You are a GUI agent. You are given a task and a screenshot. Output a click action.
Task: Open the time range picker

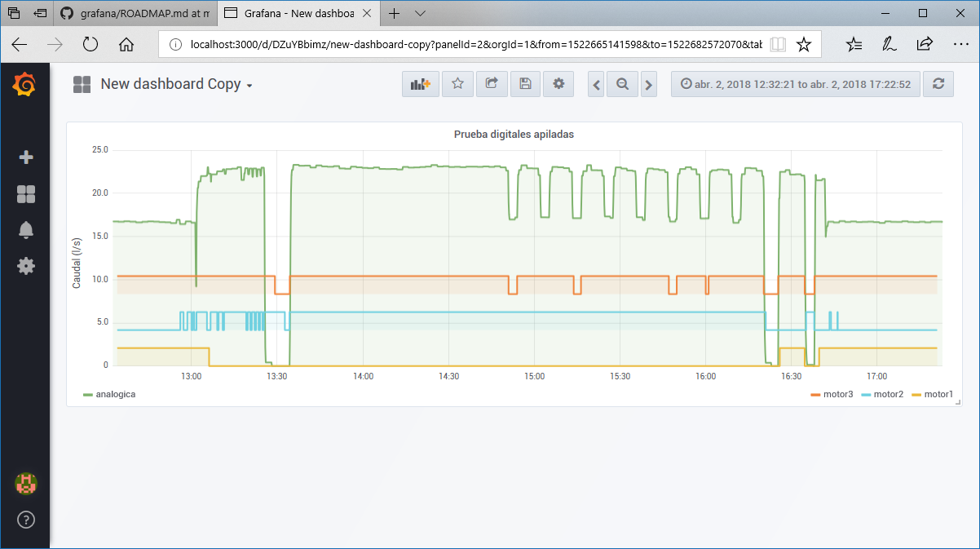point(795,83)
